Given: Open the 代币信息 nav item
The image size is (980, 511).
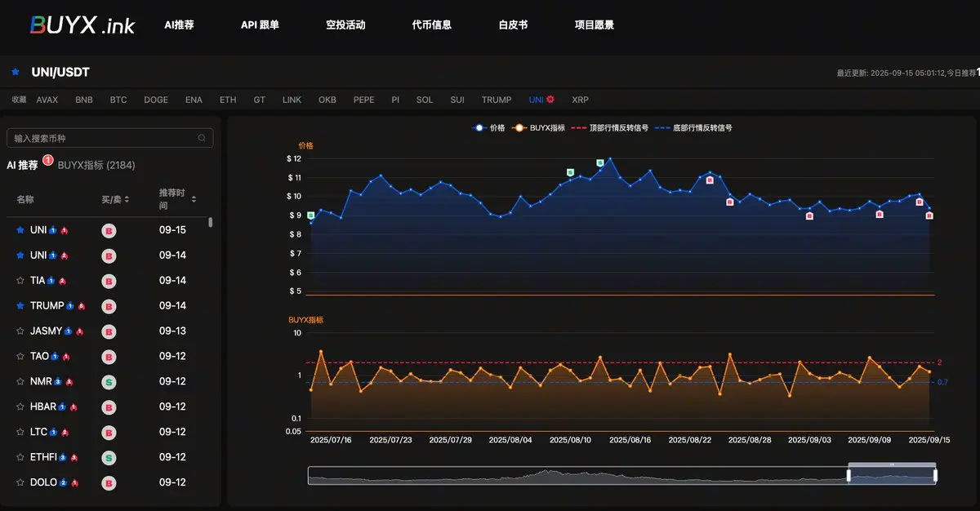Looking at the screenshot, I should pyautogui.click(x=432, y=24).
